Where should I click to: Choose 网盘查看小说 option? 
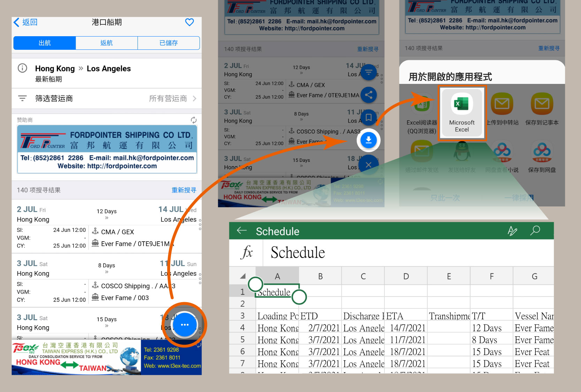click(502, 157)
